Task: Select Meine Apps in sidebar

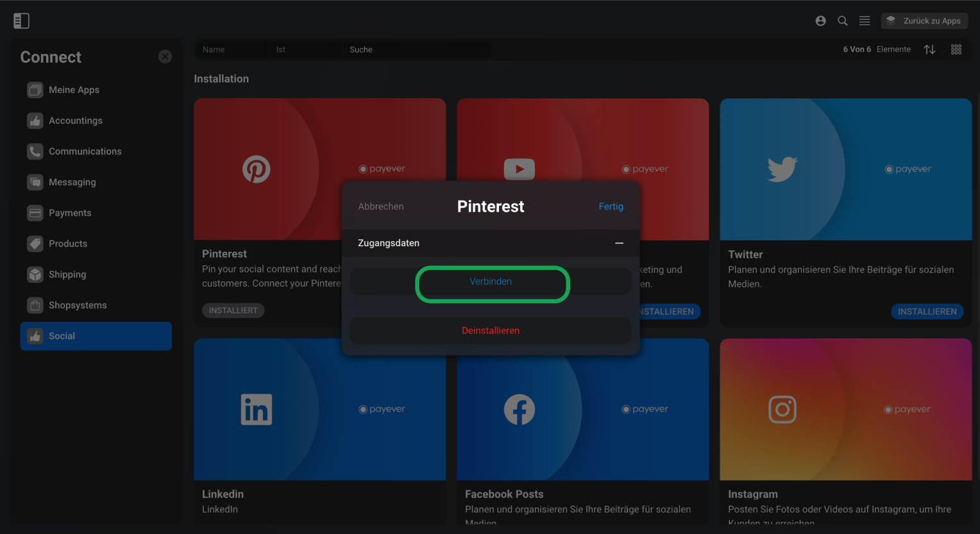Action: click(x=96, y=90)
